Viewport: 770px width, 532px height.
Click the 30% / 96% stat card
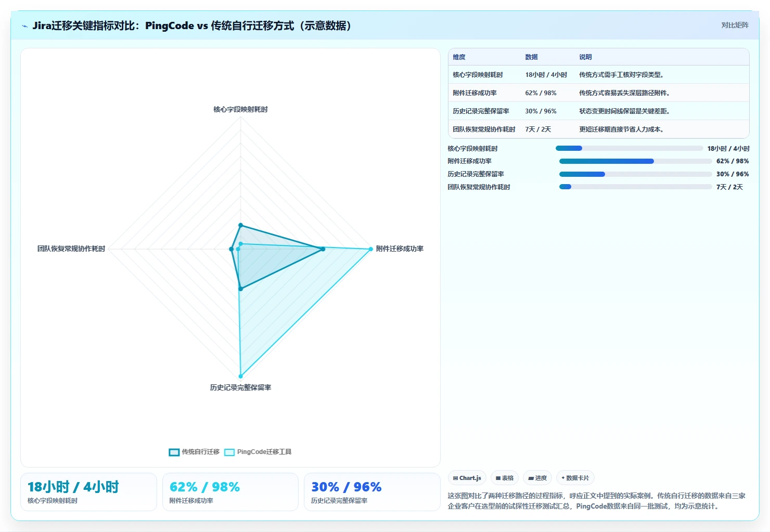coord(372,492)
